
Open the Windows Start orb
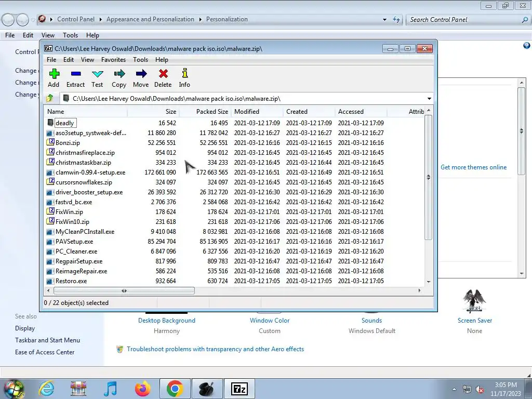[13, 389]
